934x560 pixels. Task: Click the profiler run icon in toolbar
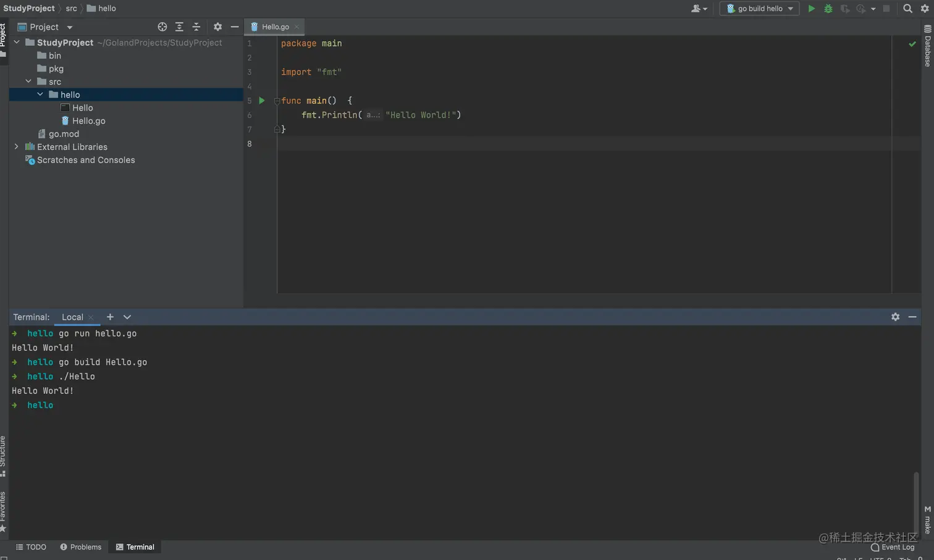pos(860,9)
